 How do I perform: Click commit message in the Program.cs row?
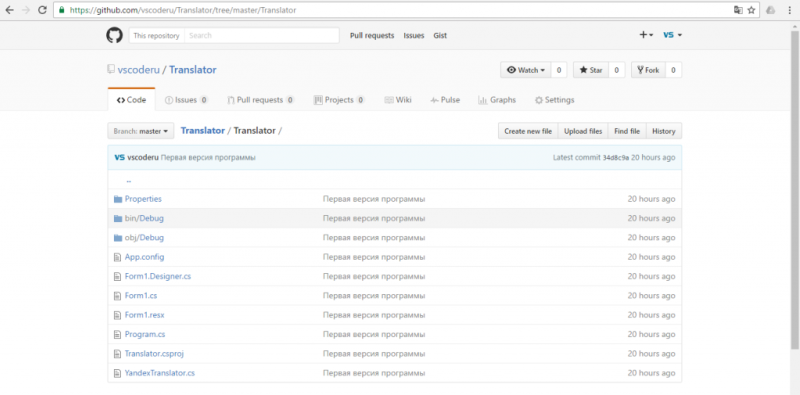pos(374,335)
